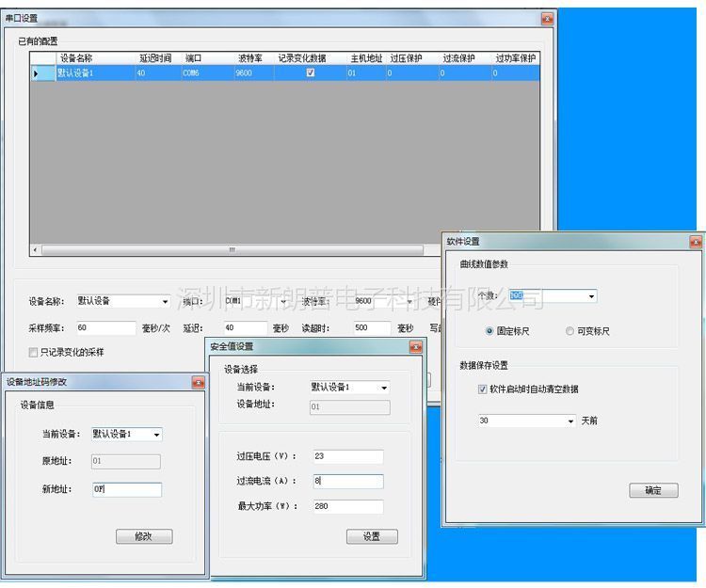Select the 可变标尺 radio button
Image resolution: width=706 pixels, height=588 pixels.
[x=570, y=331]
